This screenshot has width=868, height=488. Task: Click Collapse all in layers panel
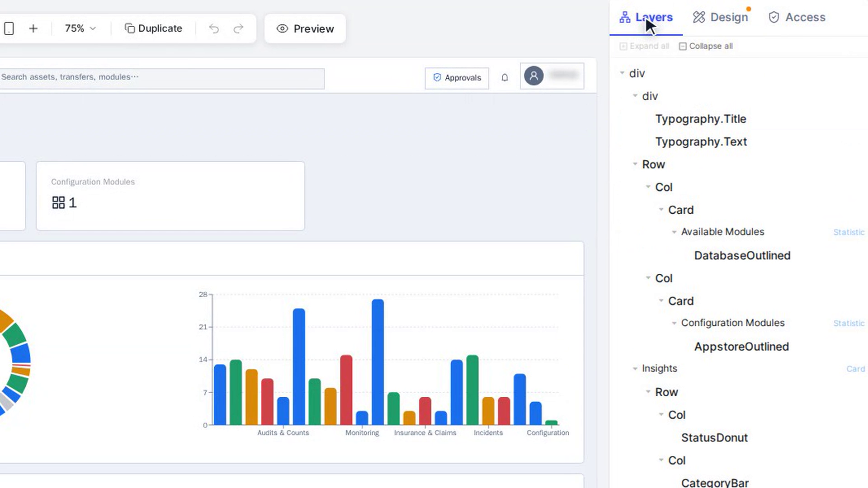click(x=706, y=46)
